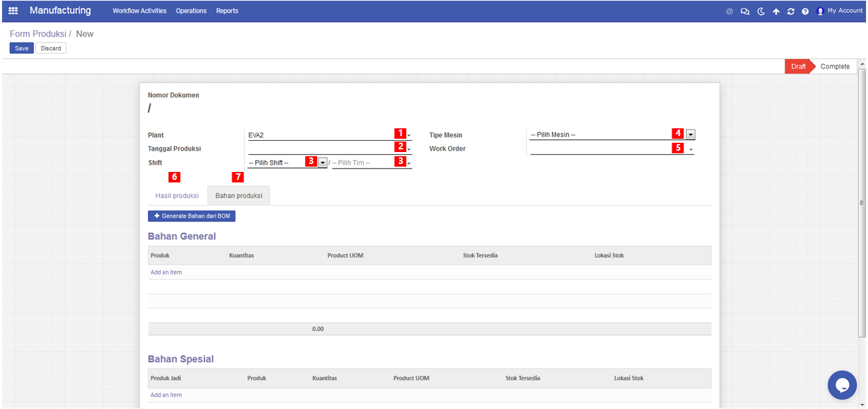Image resolution: width=868 pixels, height=409 pixels.
Task: Toggle dark mode with moon icon
Action: 761,11
